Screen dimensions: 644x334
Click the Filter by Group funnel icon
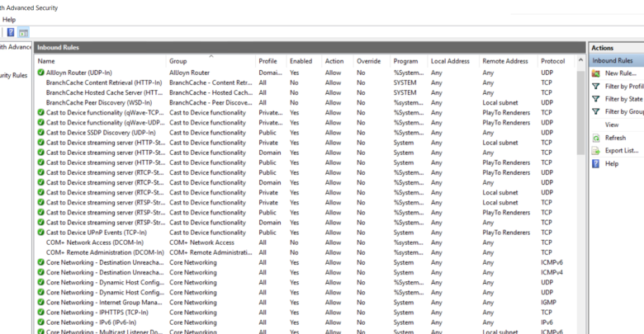(x=596, y=111)
